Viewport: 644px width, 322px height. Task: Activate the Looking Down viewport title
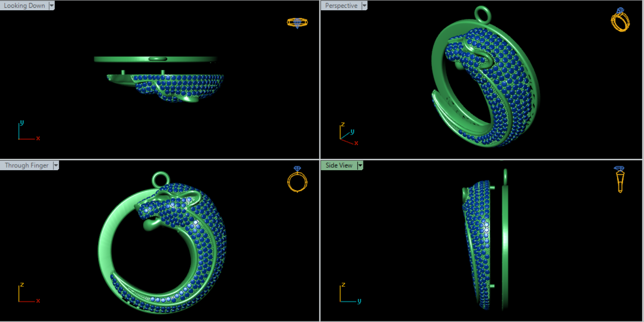[x=24, y=6]
